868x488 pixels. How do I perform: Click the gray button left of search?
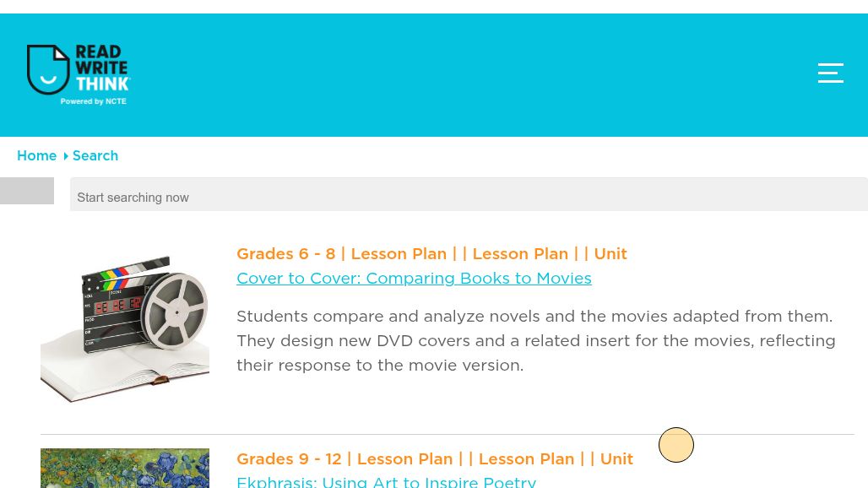pos(27,191)
